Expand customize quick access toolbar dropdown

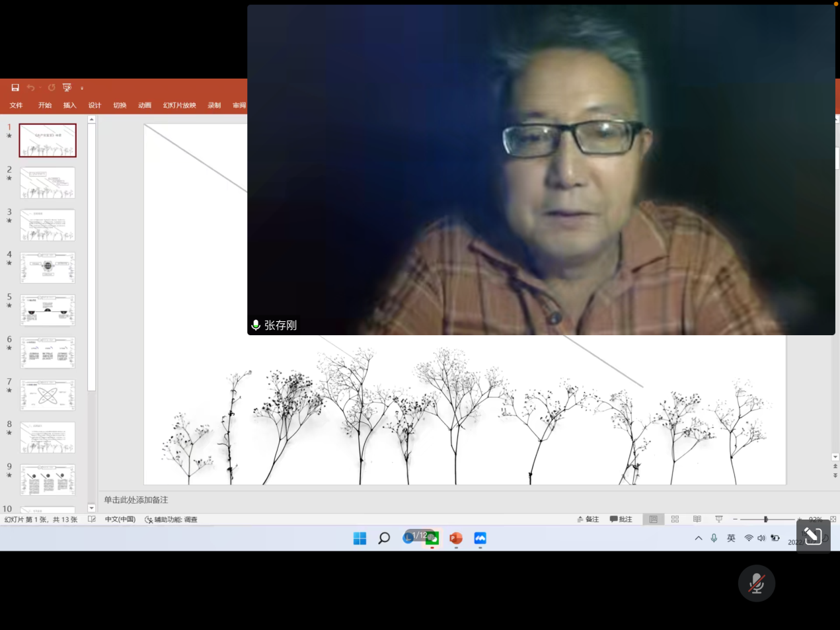coord(82,88)
